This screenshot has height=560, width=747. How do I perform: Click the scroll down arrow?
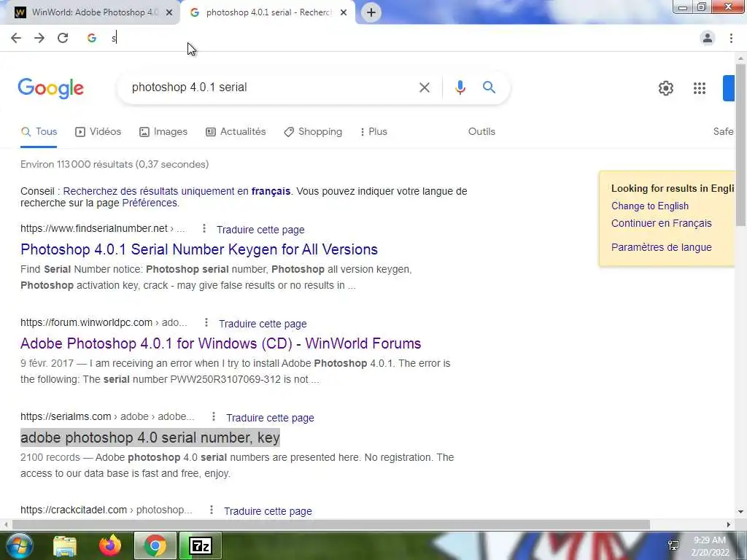click(740, 513)
